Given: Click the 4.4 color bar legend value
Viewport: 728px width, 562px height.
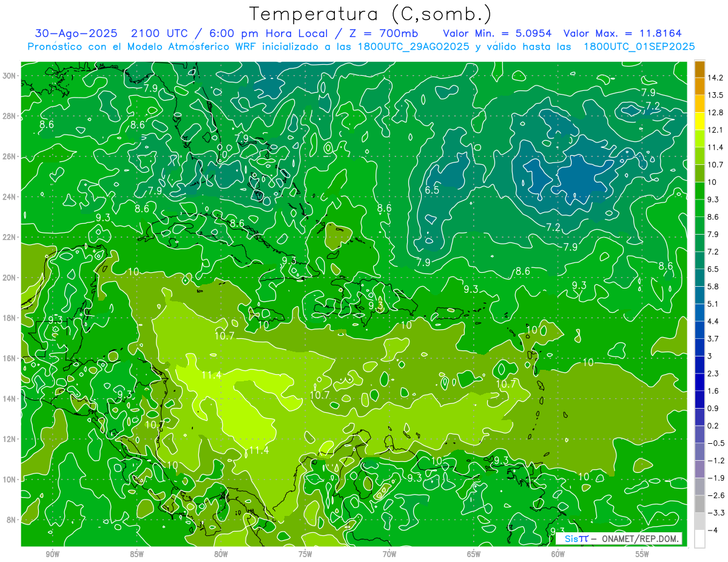Looking at the screenshot, I should coord(713,321).
